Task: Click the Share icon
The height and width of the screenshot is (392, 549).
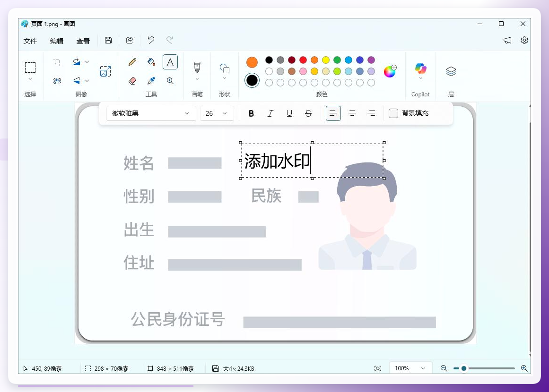Action: (130, 40)
